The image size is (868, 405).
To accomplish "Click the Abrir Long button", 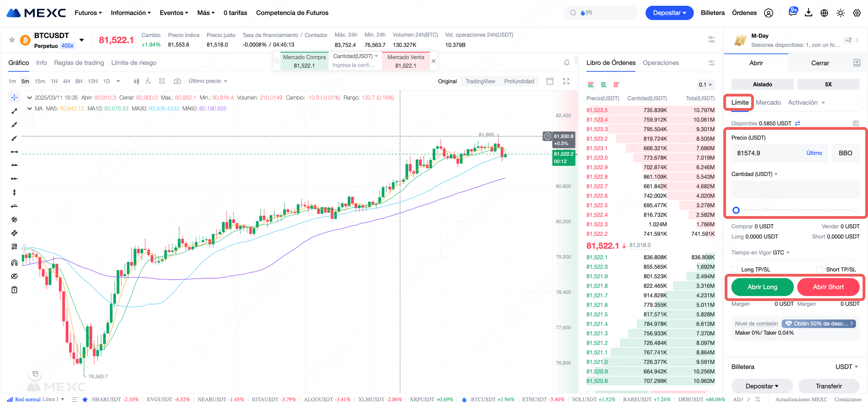I will point(762,287).
